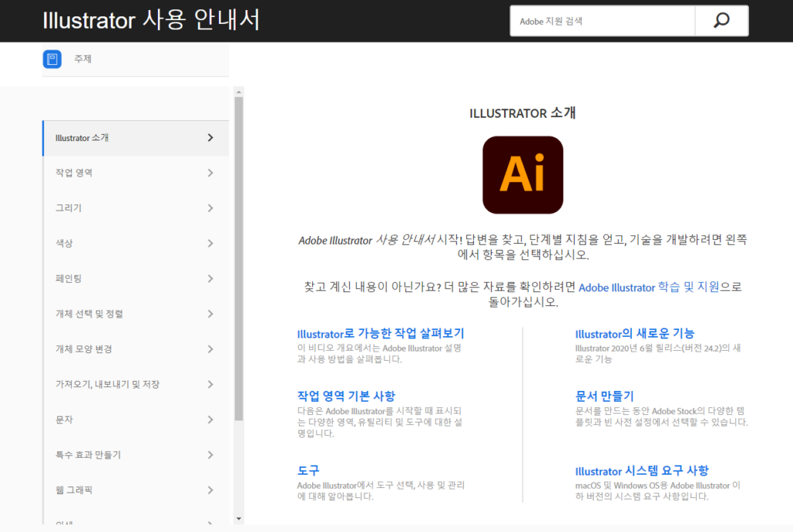This screenshot has width=793, height=532.
Task: Open 개체 선택 및 정렬 topic
Action: [x=89, y=314]
